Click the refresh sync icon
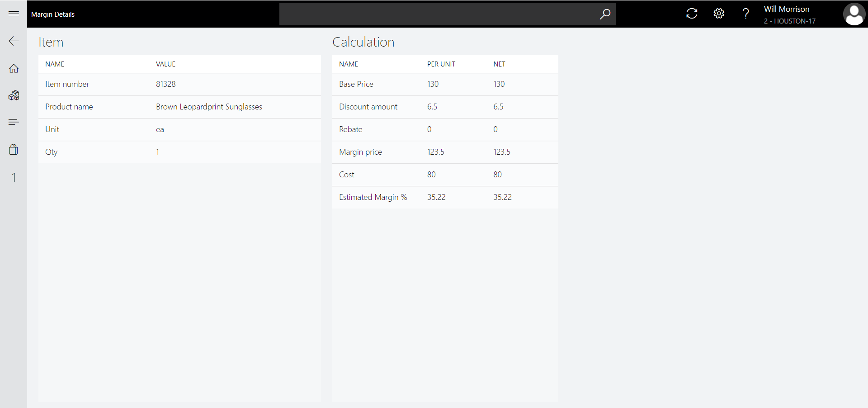This screenshot has width=868, height=408. [691, 14]
